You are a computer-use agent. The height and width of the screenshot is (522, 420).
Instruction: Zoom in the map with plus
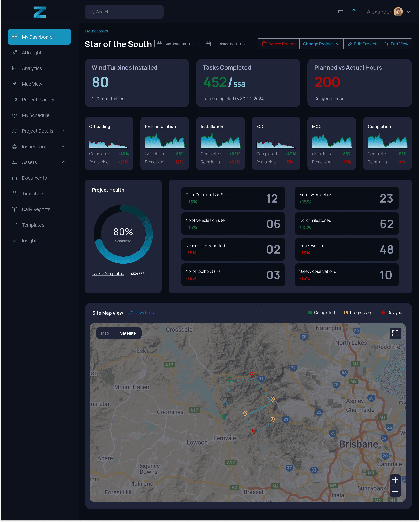pyautogui.click(x=395, y=480)
